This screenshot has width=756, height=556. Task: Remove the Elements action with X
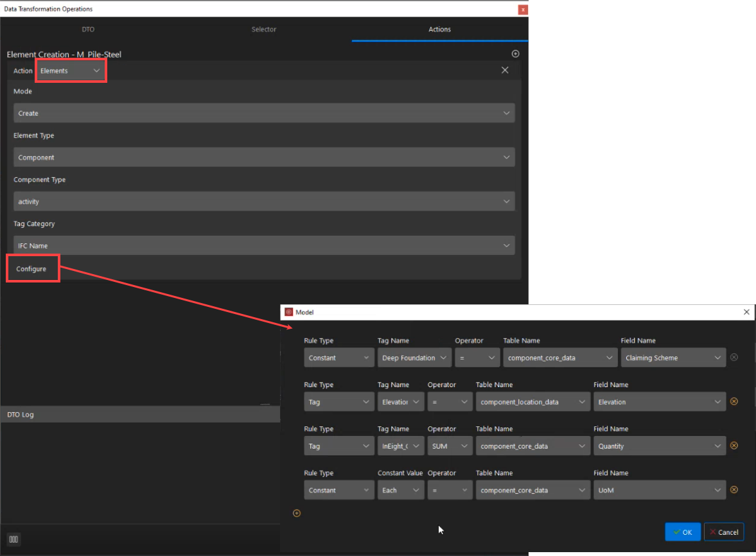tap(505, 71)
